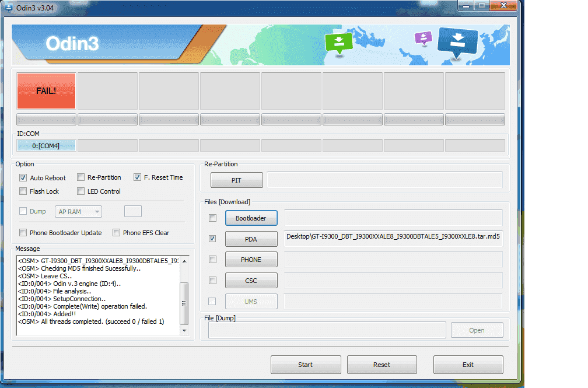This screenshot has width=588, height=388.
Task: Click the 'File analysis..' log line
Action: coord(54,291)
